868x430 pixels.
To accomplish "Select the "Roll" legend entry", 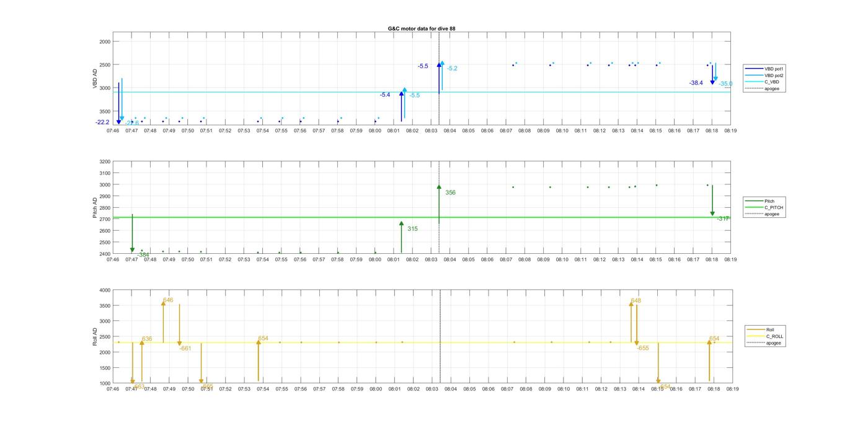I will click(x=765, y=329).
